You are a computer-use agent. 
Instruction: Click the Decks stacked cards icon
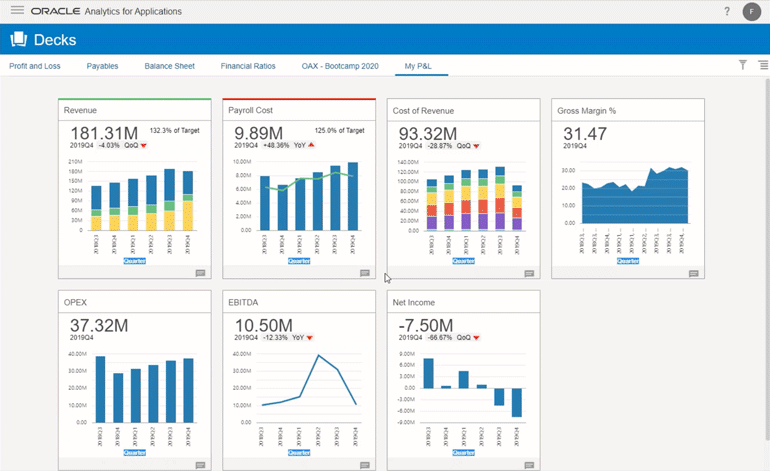19,39
